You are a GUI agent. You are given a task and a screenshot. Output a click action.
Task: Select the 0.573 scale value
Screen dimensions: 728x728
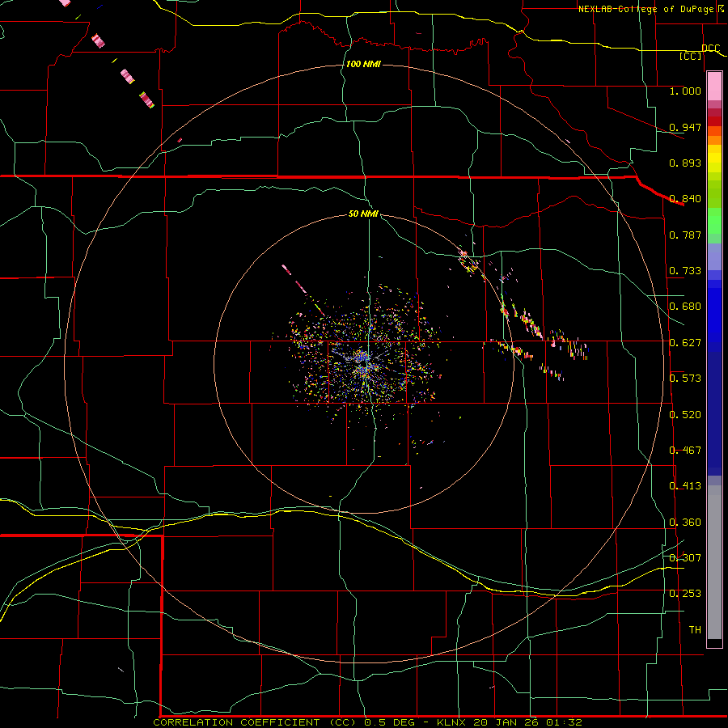(685, 378)
